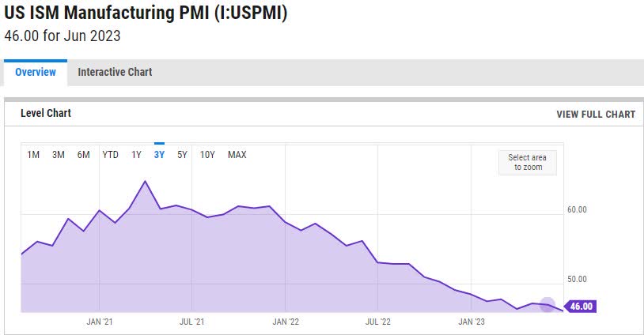Click the JUL '22 axis label
The width and height of the screenshot is (644, 335).
pos(379,322)
